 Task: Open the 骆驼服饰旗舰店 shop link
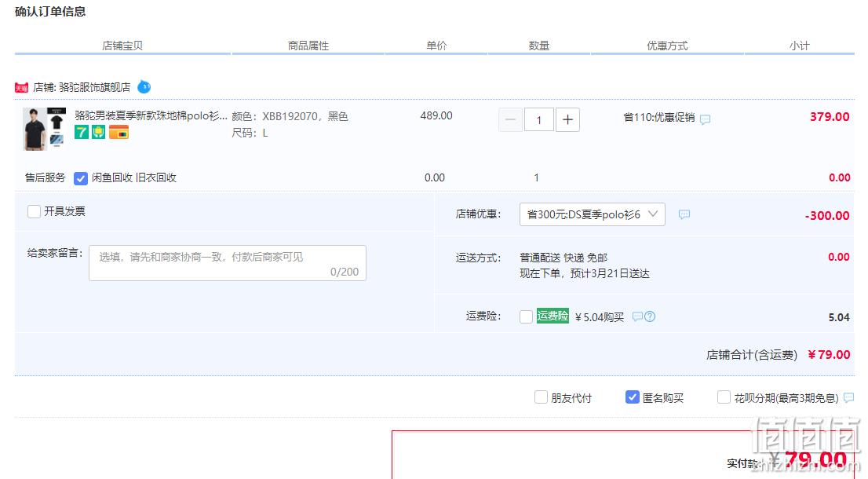coord(95,87)
